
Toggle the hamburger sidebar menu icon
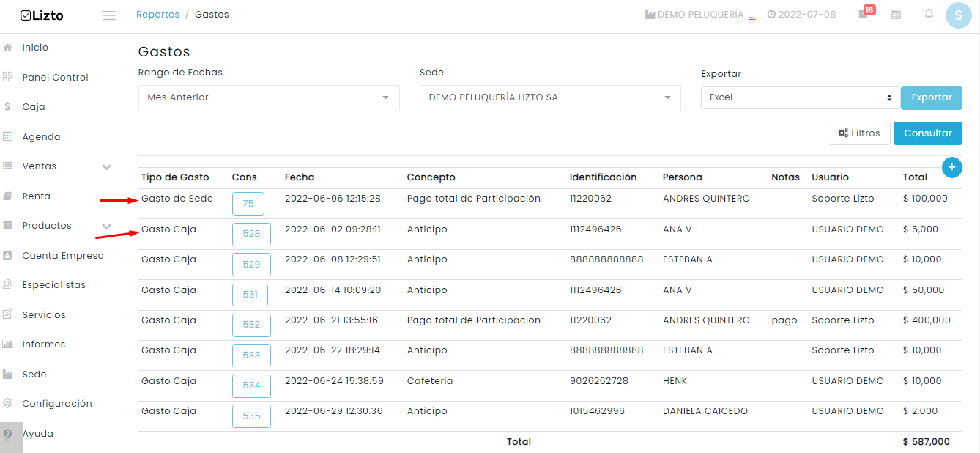(109, 15)
